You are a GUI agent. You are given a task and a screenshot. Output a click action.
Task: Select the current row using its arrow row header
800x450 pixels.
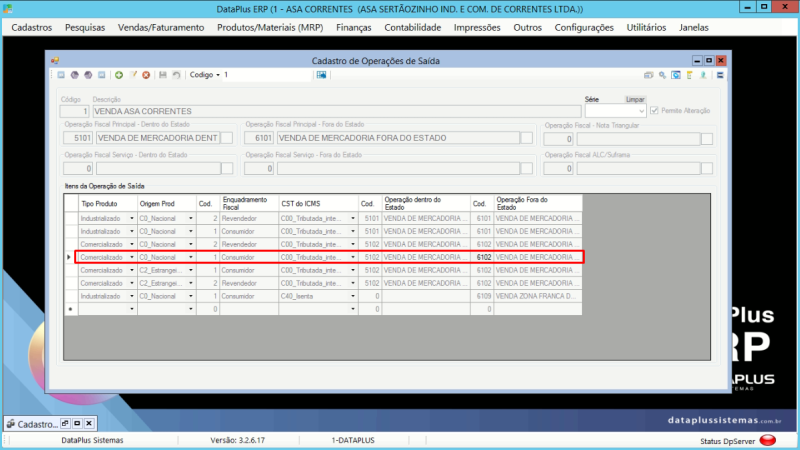pyautogui.click(x=70, y=257)
